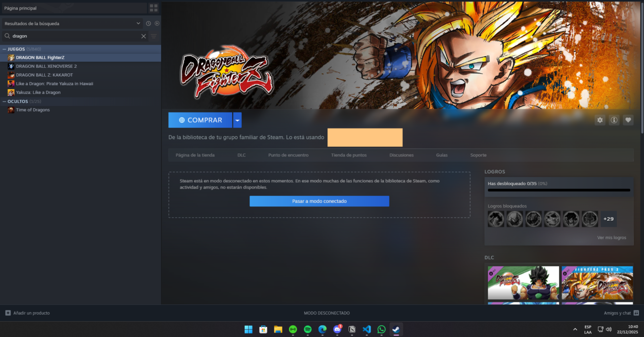644x337 pixels.
Task: Open the Discusiones tab
Action: click(x=401, y=155)
